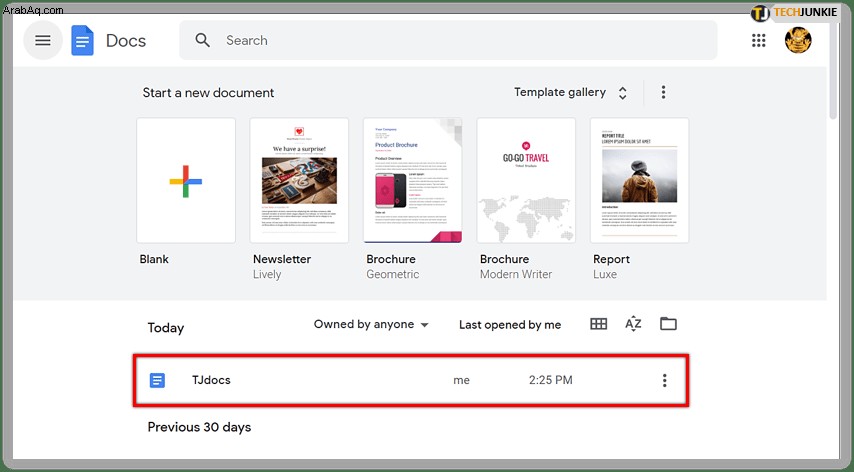The height and width of the screenshot is (472, 854).
Task: Choose the Report Luxe template
Action: [639, 181]
